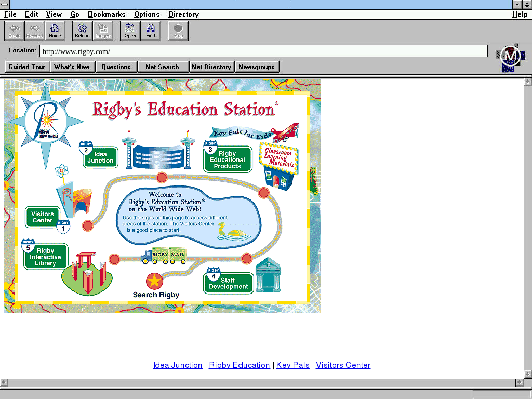Viewport: 532px width, 399px height.
Task: Click the Guided Tour button
Action: 27,66
